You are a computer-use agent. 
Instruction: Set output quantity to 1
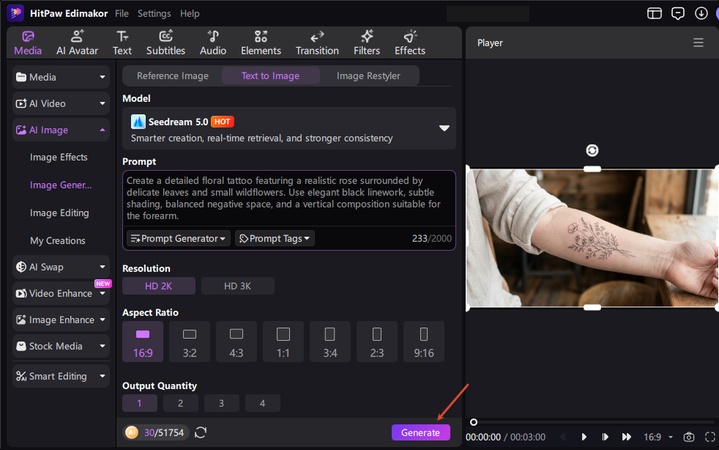click(x=139, y=403)
